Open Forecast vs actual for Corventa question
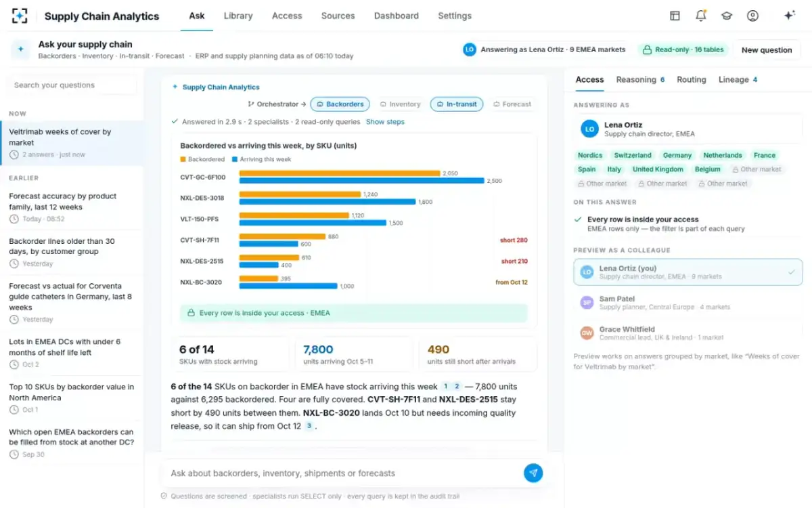 pyautogui.click(x=72, y=303)
